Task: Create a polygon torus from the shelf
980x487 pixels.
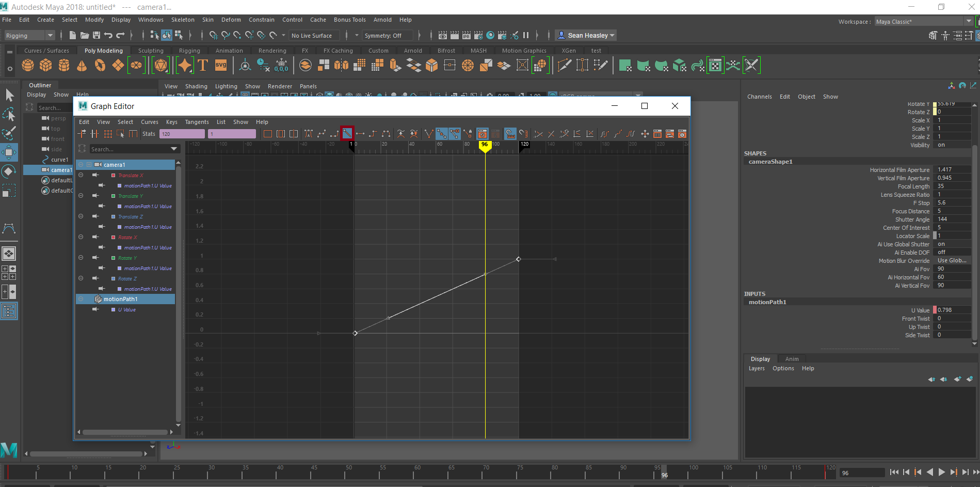Action: click(100, 66)
